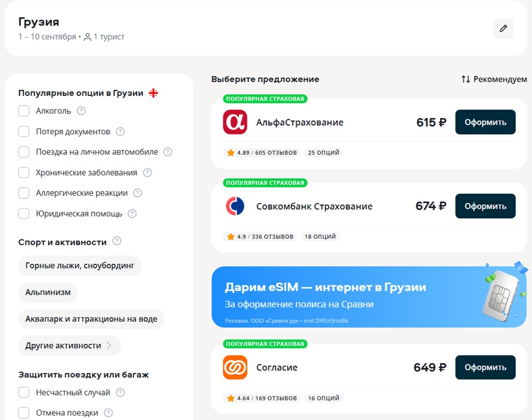The image size is (532, 420).
Task: Enable Несчастный случай coverage checkbox
Action: 24,392
